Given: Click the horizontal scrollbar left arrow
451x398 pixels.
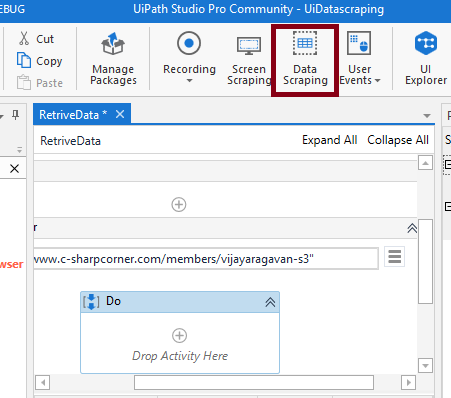Looking at the screenshot, I should point(43,382).
